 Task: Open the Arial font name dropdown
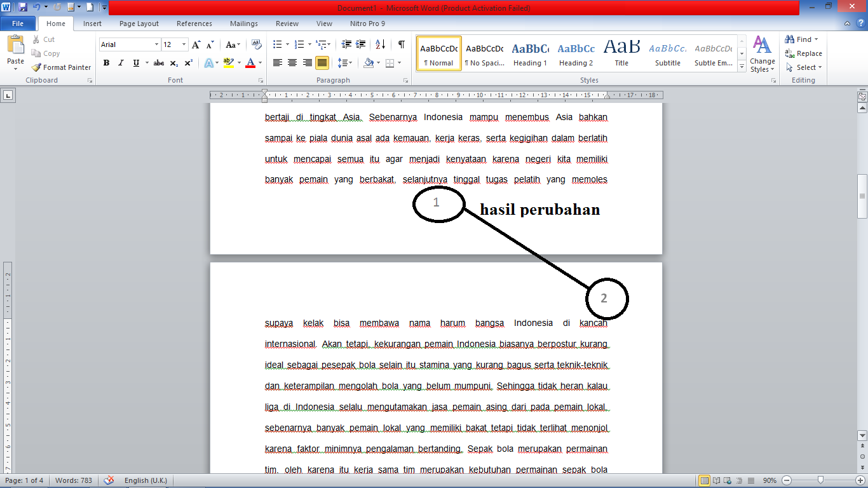[x=156, y=44]
